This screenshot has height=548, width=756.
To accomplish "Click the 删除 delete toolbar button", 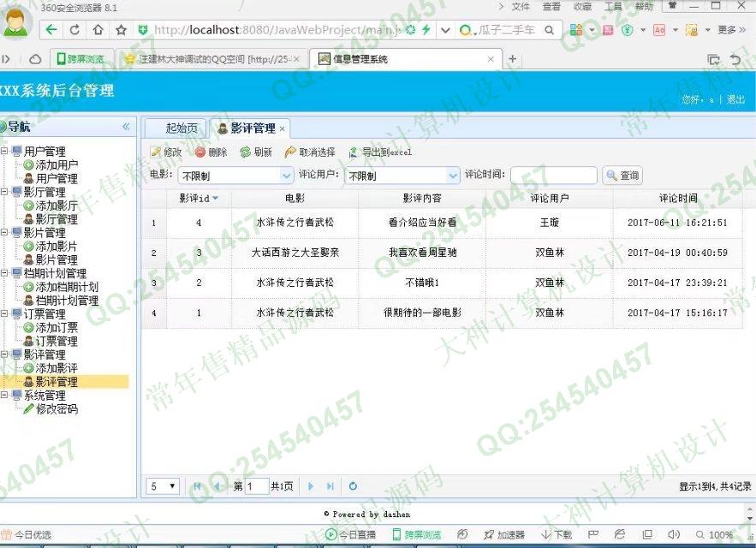I will pyautogui.click(x=211, y=152).
